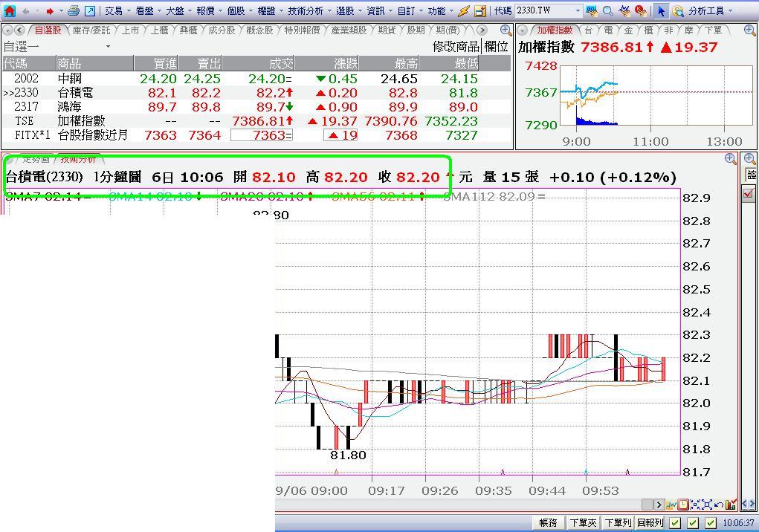This screenshot has height=532, width=759.
Task: Click the 成交 column header
Action: tap(258, 63)
